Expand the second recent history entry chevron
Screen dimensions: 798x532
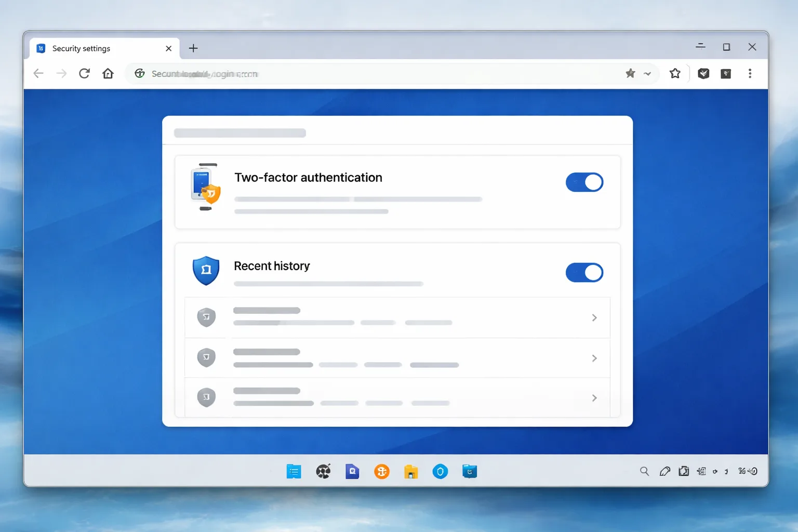coord(594,358)
